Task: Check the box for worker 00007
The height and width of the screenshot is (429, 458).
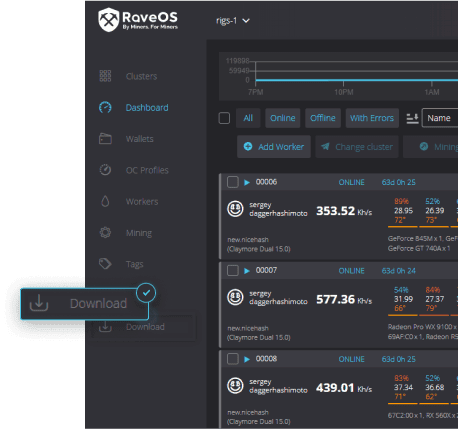Action: (233, 270)
